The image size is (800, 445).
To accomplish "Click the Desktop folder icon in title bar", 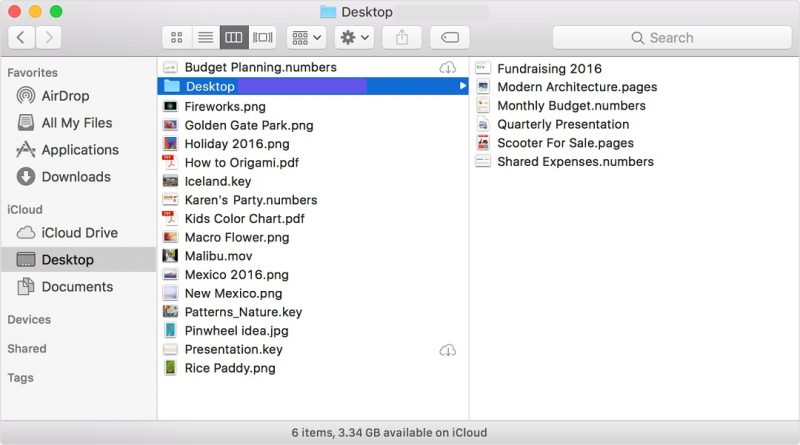I will point(328,12).
